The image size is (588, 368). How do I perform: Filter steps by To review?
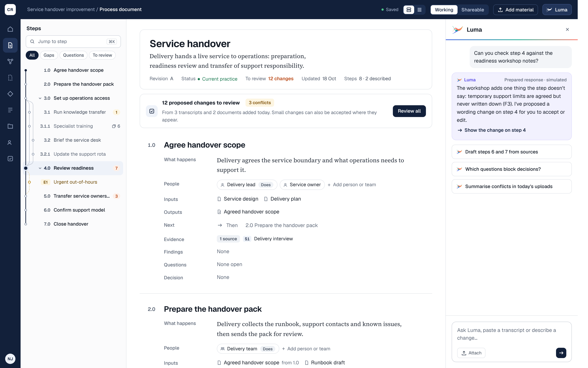tap(102, 55)
